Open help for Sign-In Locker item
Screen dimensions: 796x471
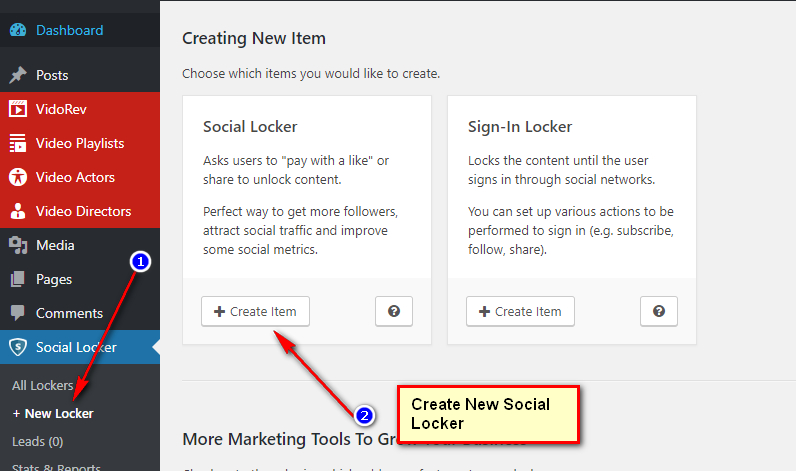coord(659,311)
